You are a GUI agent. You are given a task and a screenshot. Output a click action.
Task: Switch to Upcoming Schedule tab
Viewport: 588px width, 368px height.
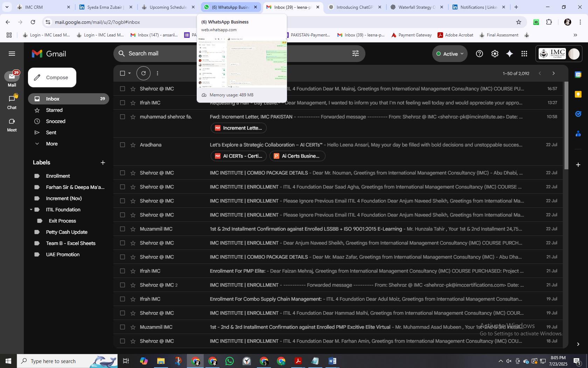168,7
